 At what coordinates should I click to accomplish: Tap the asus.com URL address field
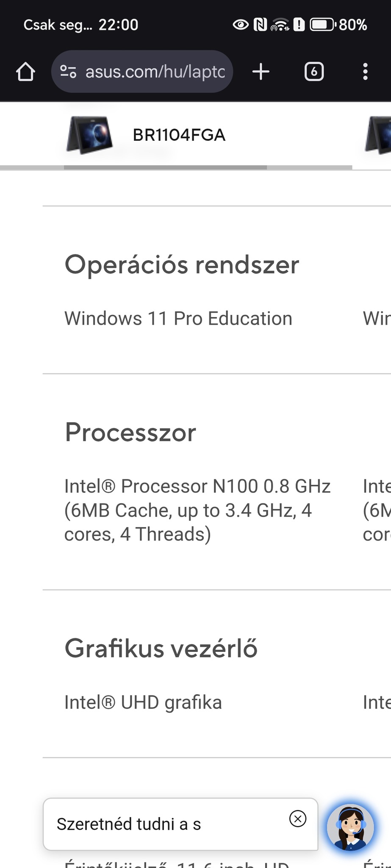(x=155, y=72)
